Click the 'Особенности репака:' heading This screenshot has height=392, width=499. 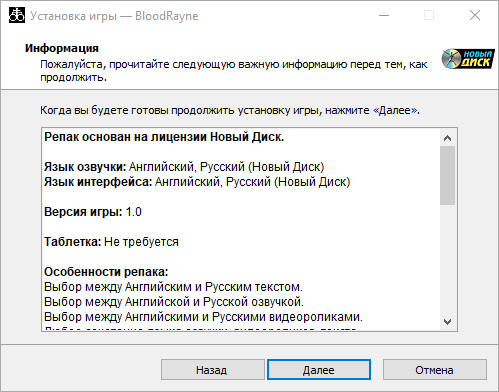[106, 272]
